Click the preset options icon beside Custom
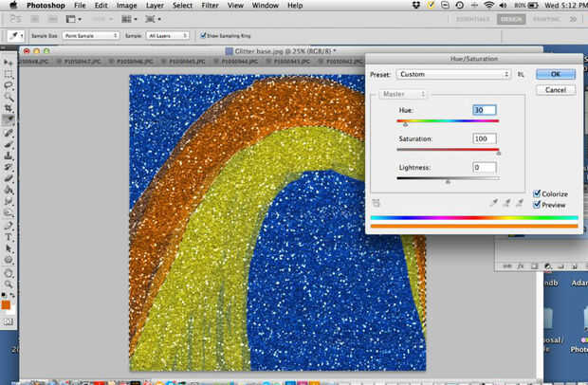Screen dimensions: 588x385 pyautogui.click(x=521, y=73)
